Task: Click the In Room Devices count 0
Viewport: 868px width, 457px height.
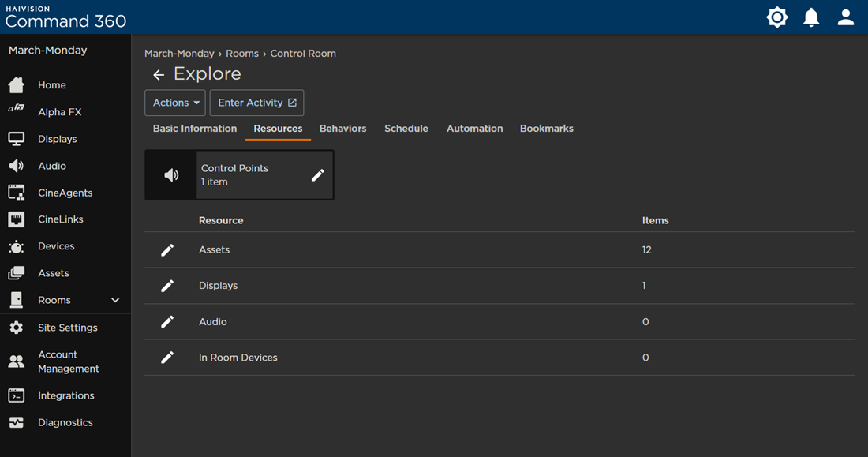Action: click(x=645, y=358)
